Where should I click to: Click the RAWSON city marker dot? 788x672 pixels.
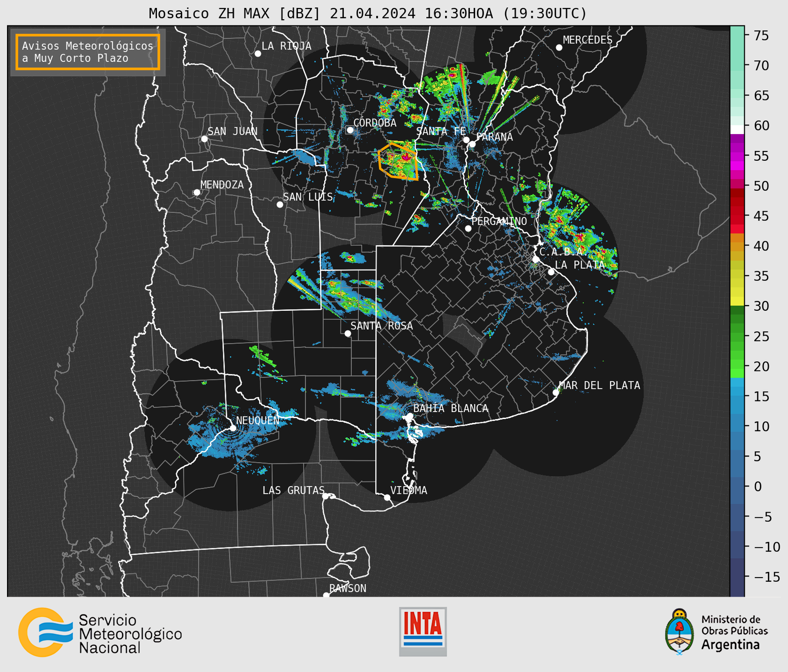[326, 595]
